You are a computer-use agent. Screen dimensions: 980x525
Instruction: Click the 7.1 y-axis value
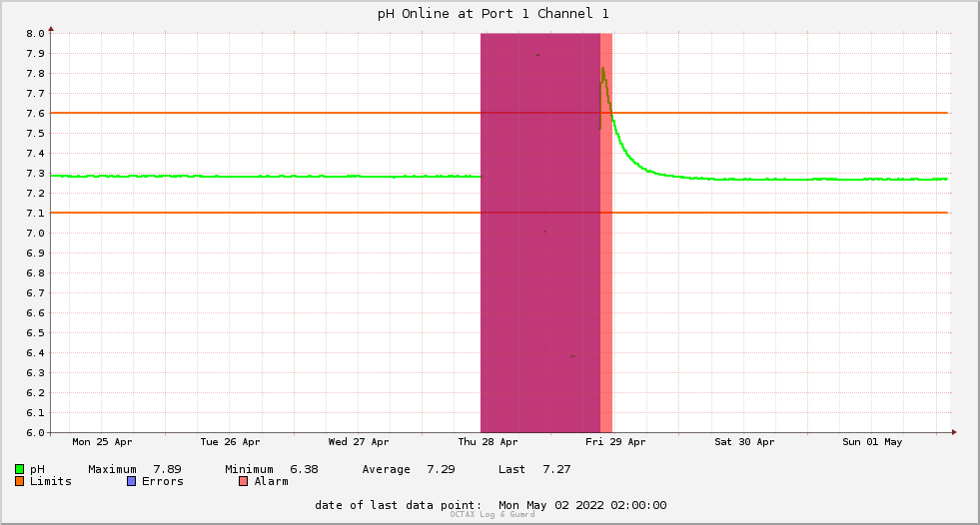click(35, 214)
